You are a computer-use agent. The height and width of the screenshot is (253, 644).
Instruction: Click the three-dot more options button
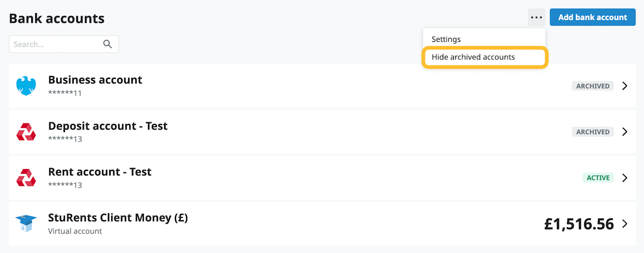(x=536, y=17)
